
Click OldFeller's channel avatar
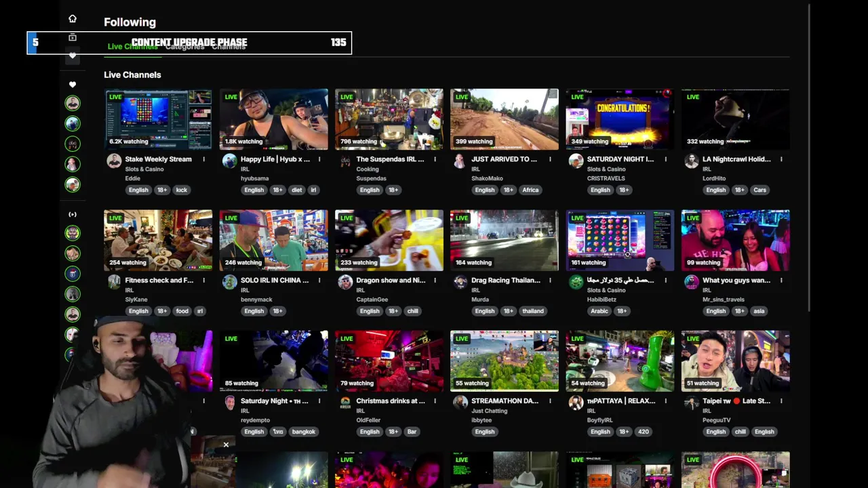pos(345,402)
